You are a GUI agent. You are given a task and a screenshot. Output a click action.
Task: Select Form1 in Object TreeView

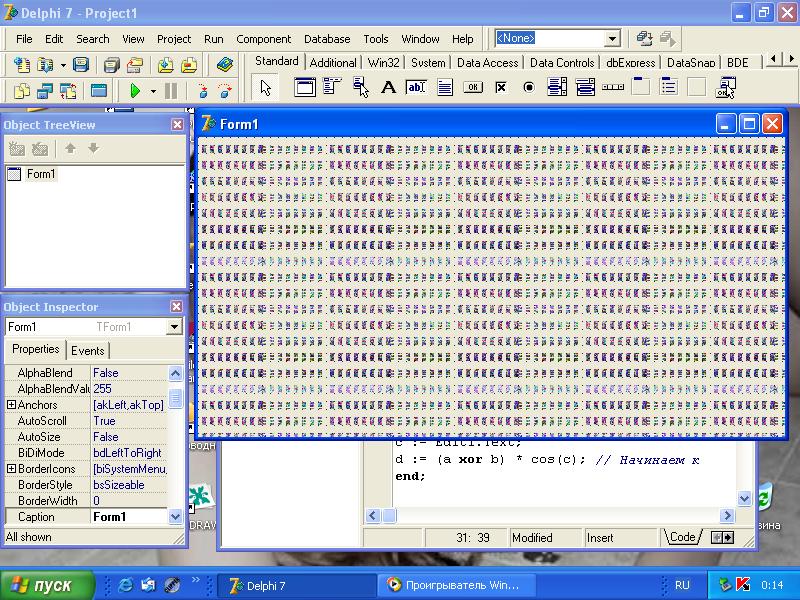coord(41,174)
